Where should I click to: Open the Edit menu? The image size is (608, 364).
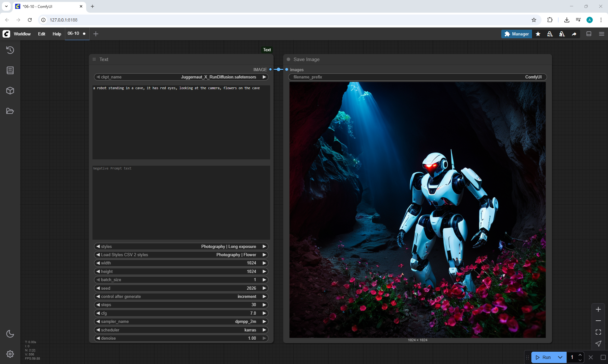pyautogui.click(x=41, y=34)
